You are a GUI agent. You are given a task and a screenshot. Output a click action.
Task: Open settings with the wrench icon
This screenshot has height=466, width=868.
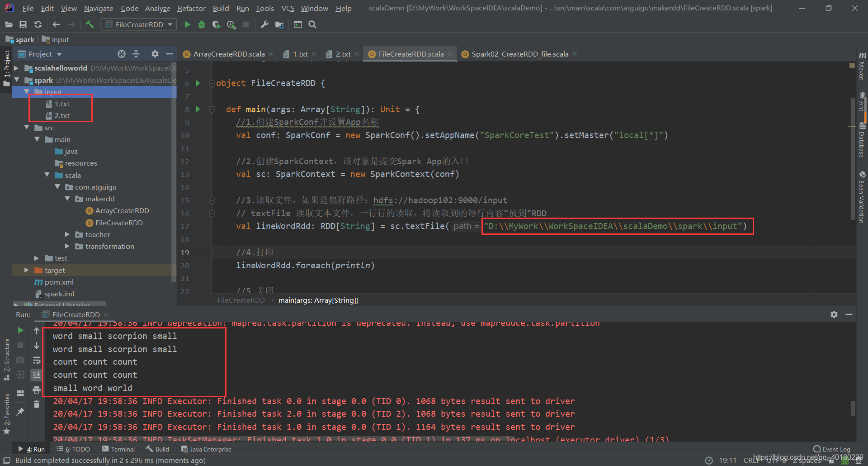pos(264,24)
